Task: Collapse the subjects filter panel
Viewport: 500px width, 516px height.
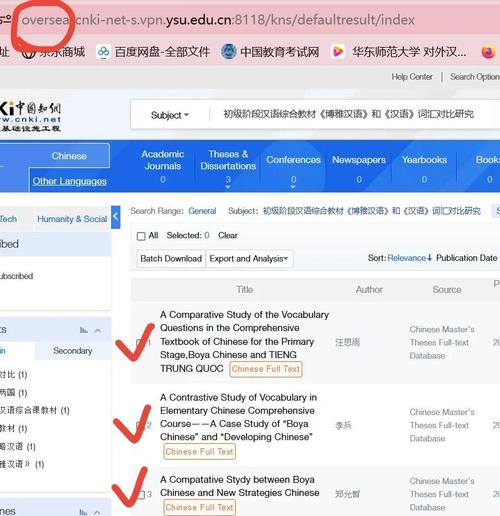Action: 98,331
